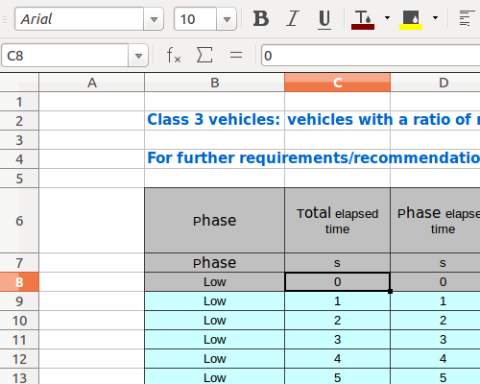480x384 pixels.
Task: Select 'Low' cell in row 12
Action: (215, 359)
